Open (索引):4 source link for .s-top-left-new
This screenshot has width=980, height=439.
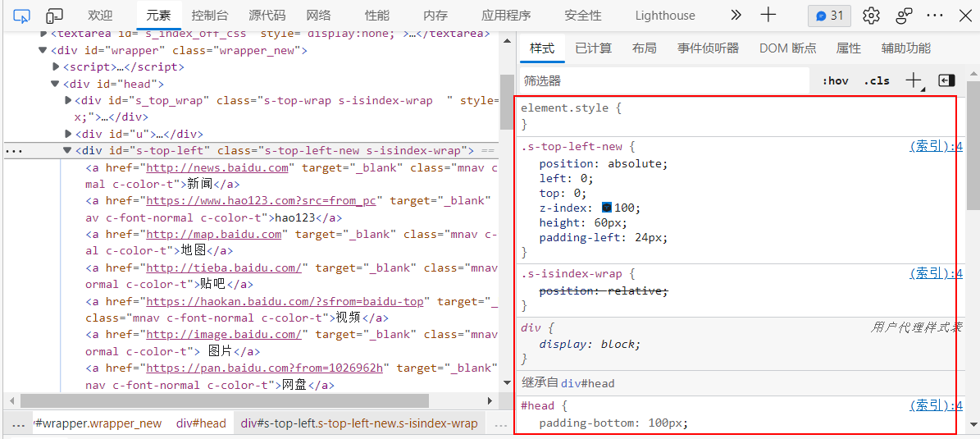pyautogui.click(x=936, y=146)
